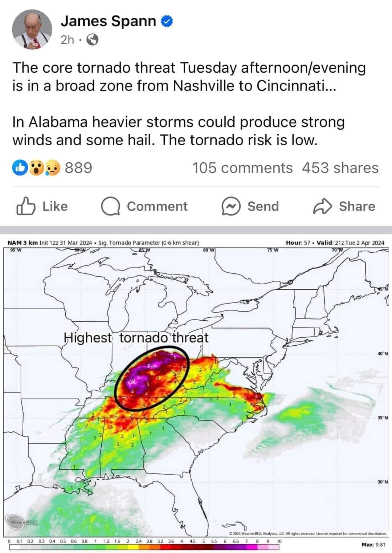Image resolution: width=392 pixels, height=553 pixels.
Task: Tap the Share button label
Action: [x=357, y=206]
